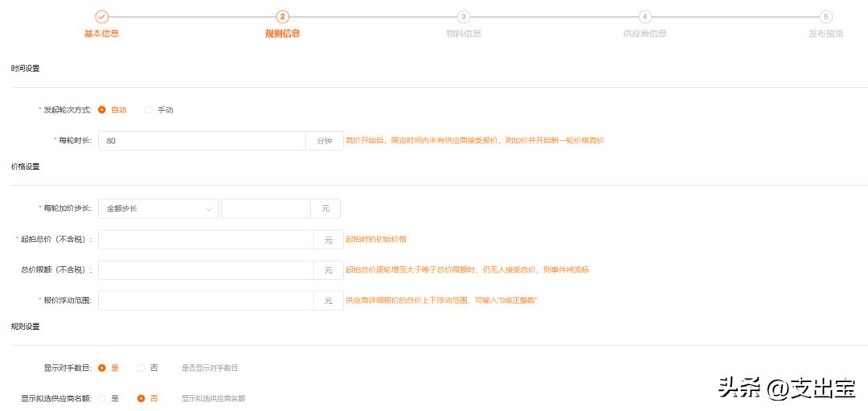Click step 3 circle icon for 物料信息
The image size is (868, 411).
coord(464,17)
